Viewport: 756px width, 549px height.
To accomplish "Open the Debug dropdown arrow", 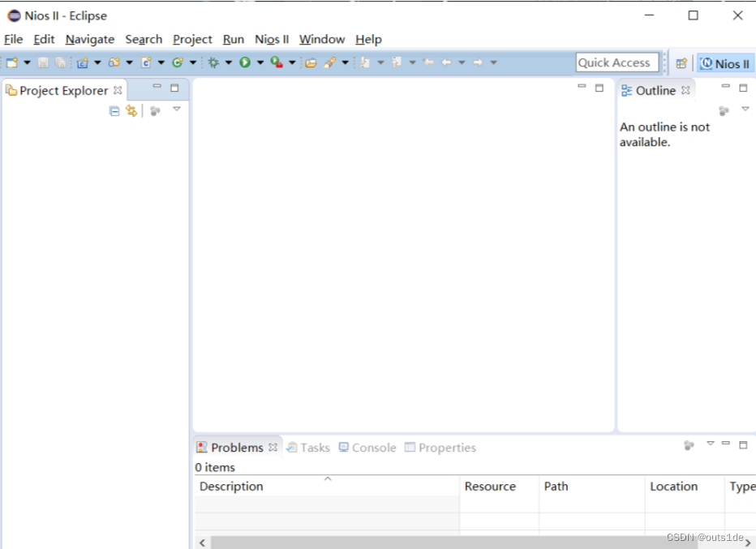I will coord(229,62).
